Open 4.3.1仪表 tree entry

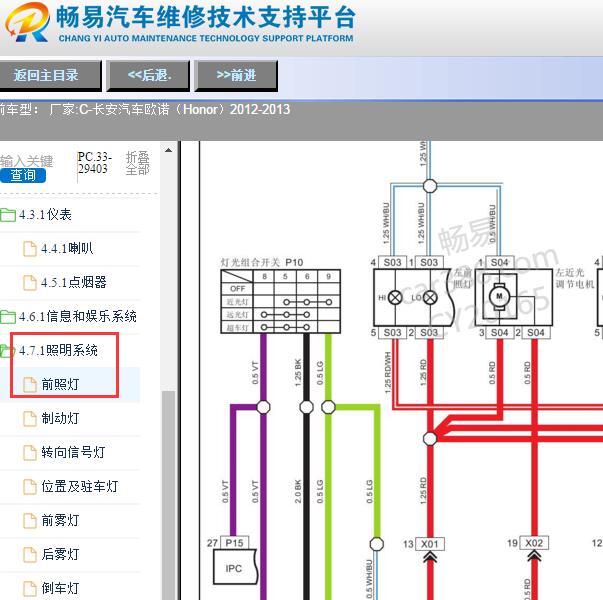pos(45,215)
